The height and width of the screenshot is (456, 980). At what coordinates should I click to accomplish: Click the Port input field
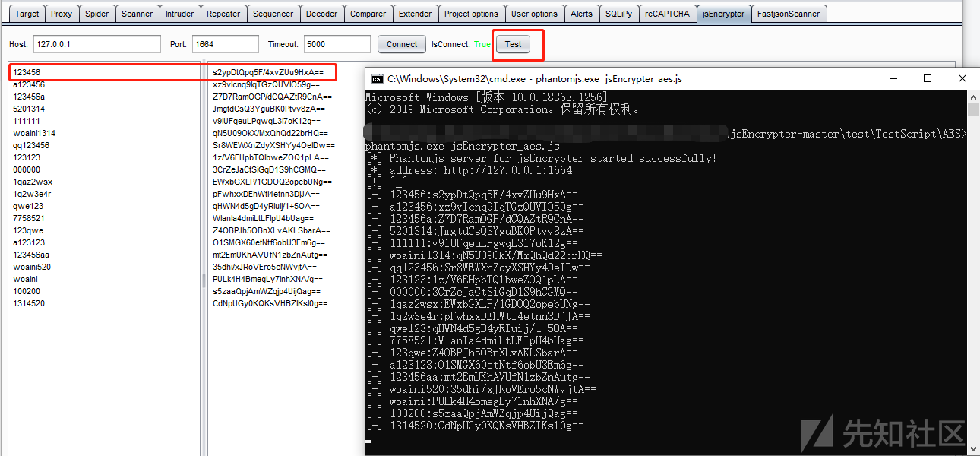(x=225, y=44)
